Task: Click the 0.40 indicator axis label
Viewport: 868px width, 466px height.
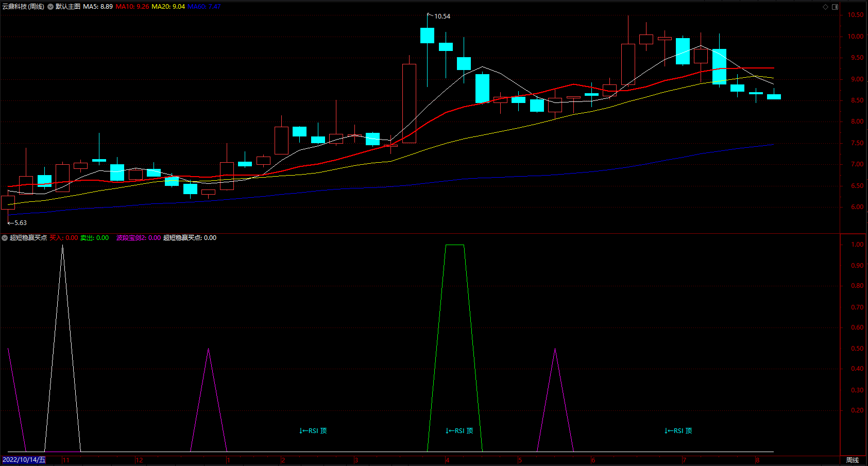Action: (x=857, y=369)
